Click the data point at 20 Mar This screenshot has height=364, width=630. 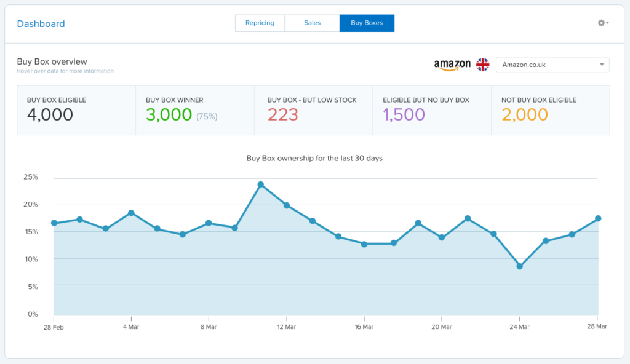point(442,237)
